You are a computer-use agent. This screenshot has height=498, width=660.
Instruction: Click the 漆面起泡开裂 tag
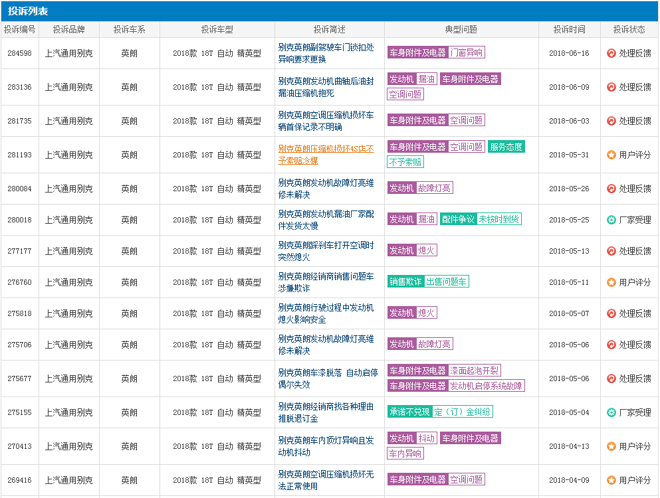tap(474, 371)
